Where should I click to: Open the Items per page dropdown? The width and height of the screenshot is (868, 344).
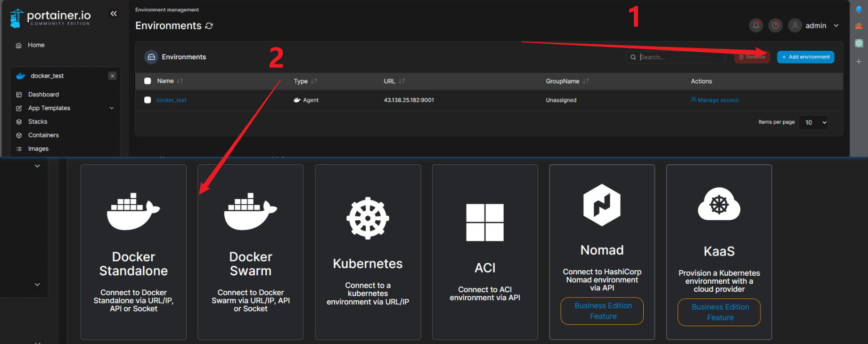[x=813, y=122]
